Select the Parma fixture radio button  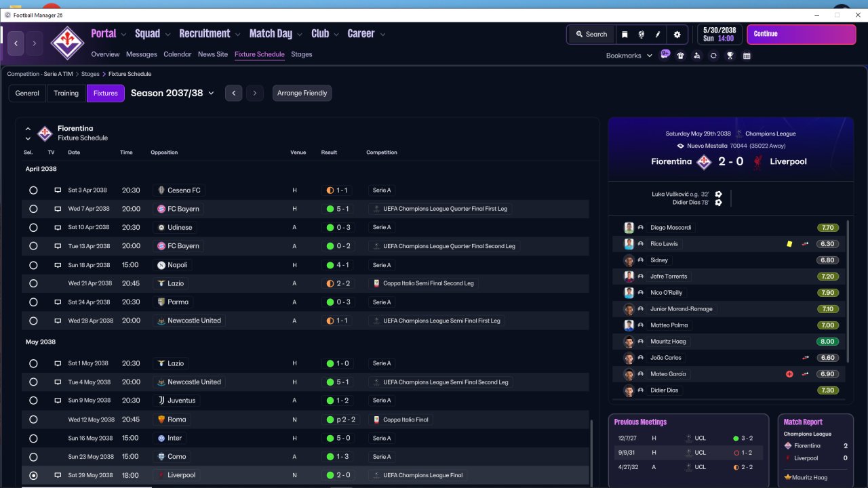(x=33, y=302)
